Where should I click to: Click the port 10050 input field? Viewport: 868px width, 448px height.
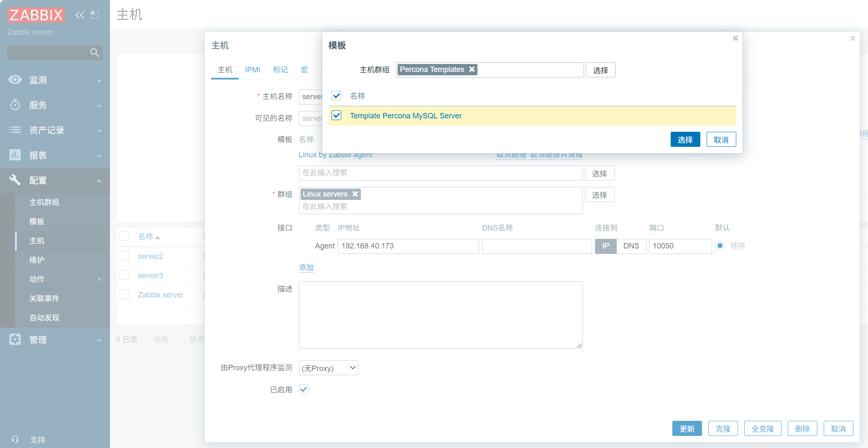680,246
